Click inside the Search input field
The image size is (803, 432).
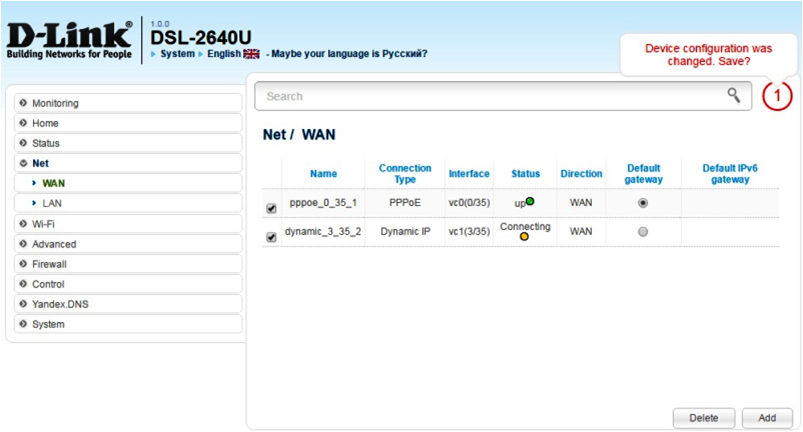490,96
